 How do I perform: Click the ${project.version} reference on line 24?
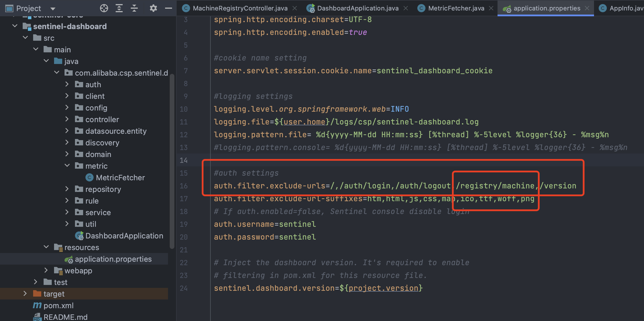383,288
